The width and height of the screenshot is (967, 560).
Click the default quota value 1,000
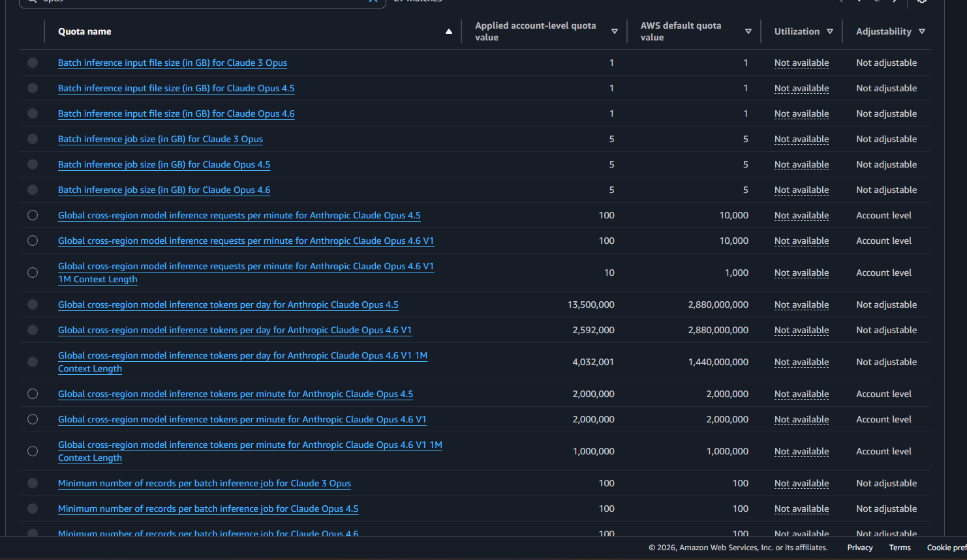point(737,273)
